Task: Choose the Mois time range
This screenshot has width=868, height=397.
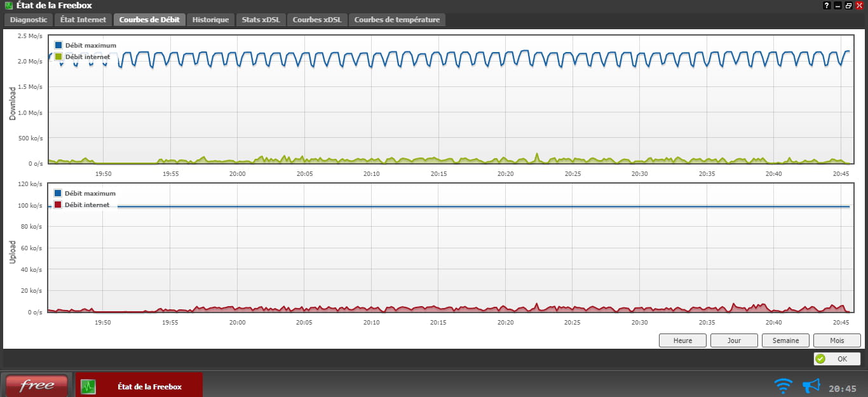Action: tap(837, 340)
